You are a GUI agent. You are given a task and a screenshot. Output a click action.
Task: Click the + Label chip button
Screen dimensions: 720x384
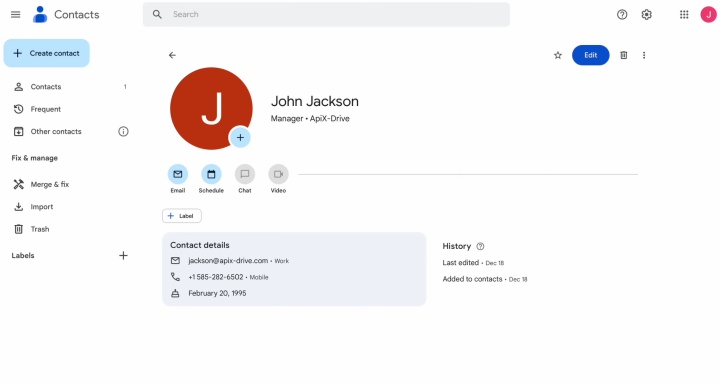182,216
